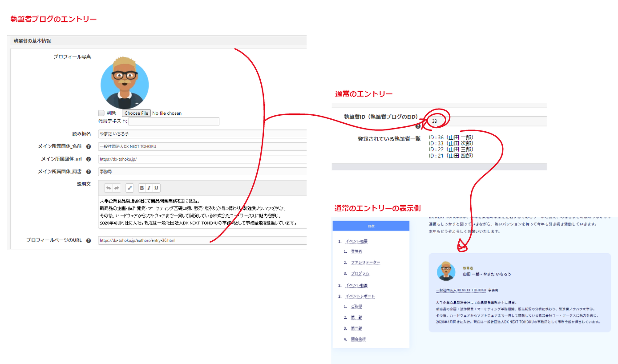The image size is (618, 364).
Task: Check the 削除 checkbox under profile photo
Action: [101, 113]
